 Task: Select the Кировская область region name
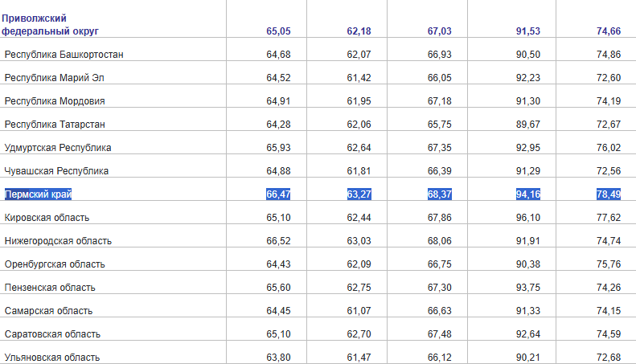pyautogui.click(x=47, y=217)
